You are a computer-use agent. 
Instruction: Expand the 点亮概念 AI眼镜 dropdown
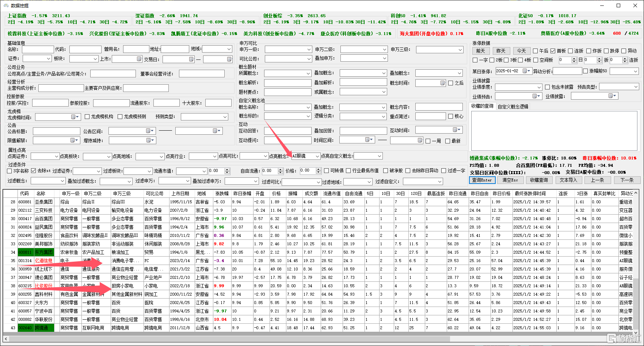pos(317,156)
